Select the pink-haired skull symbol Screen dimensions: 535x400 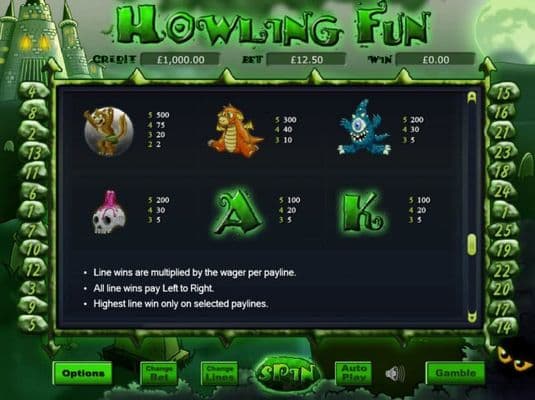pos(109,213)
